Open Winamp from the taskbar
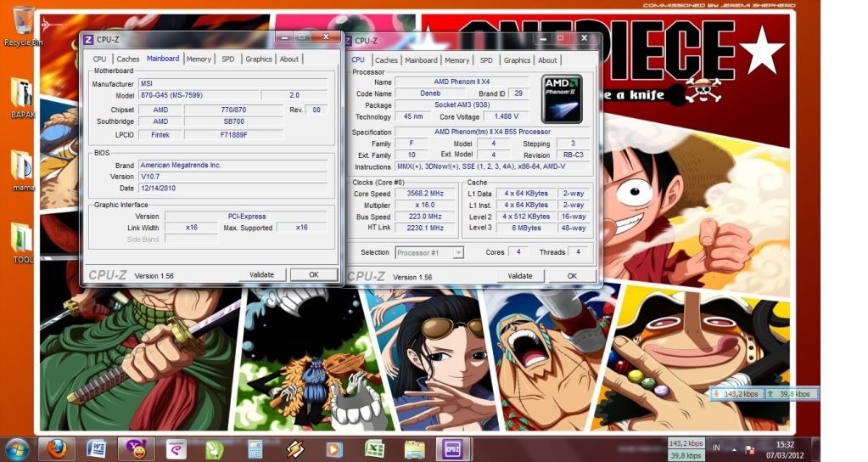 pyautogui.click(x=294, y=448)
